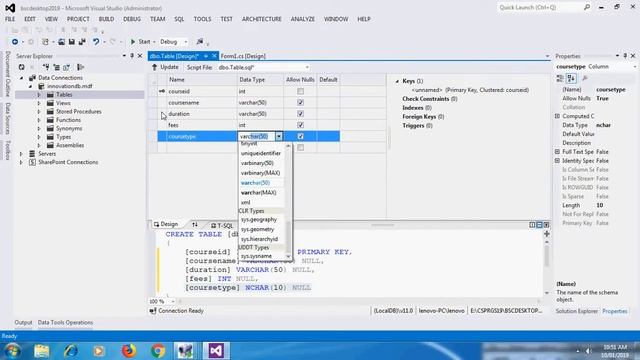
Task: Expand the Stored Procedures folder
Action: pyautogui.click(x=39, y=111)
